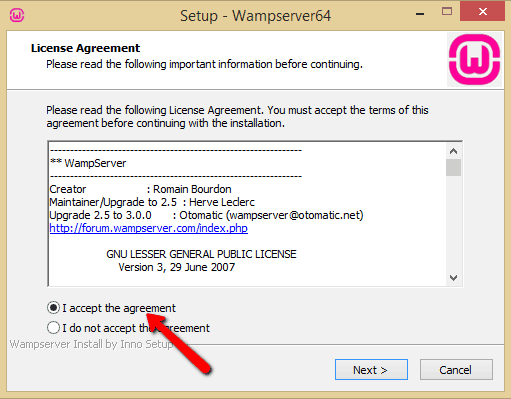Open the forum.wampserver.com link
Image resolution: width=511 pixels, height=399 pixels.
click(x=149, y=228)
